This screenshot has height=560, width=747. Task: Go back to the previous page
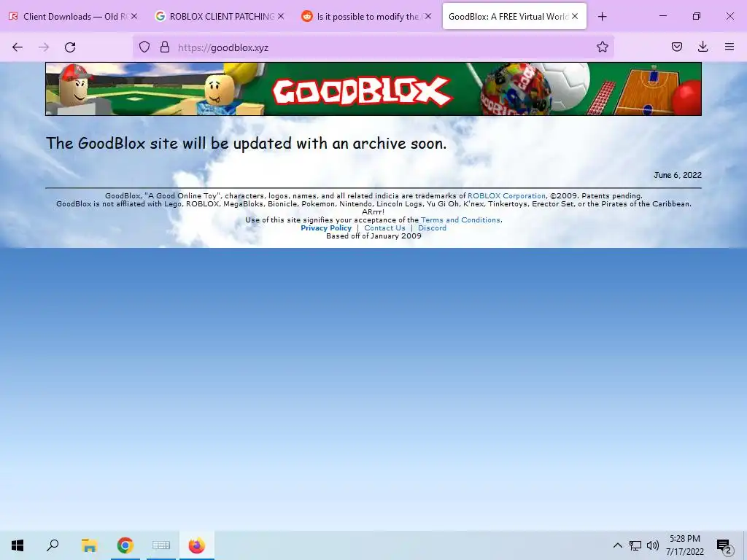[x=18, y=47]
